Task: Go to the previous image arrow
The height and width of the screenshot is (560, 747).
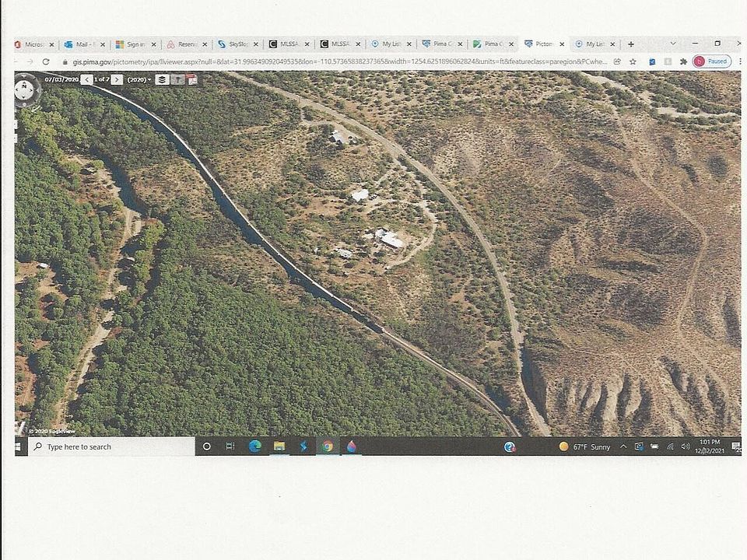Action: 86,79
